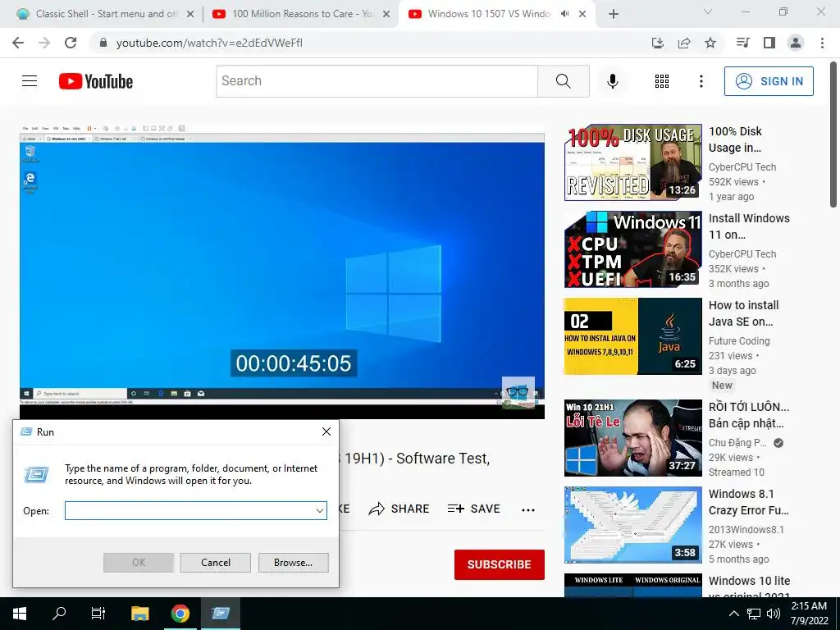Click the YouTube search magnifier button

[563, 81]
